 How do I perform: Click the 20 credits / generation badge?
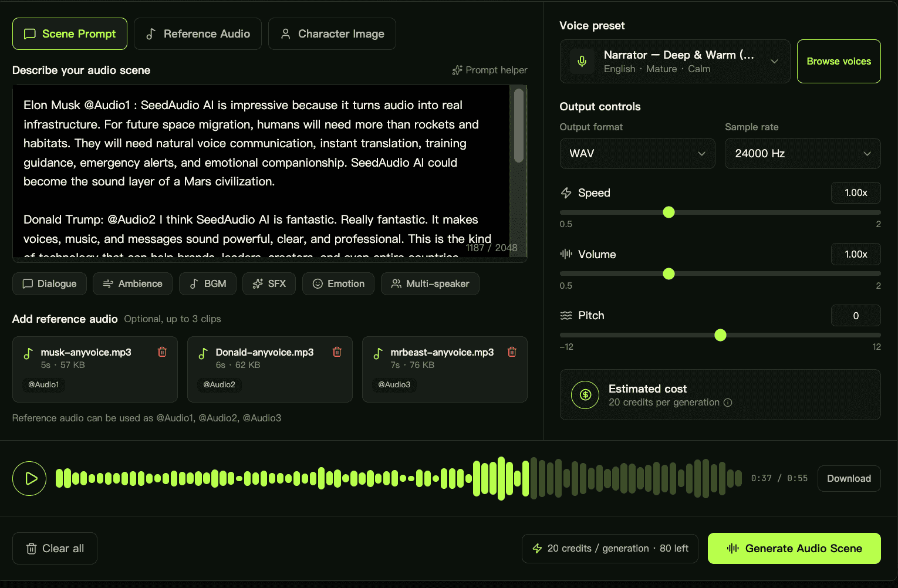point(610,549)
